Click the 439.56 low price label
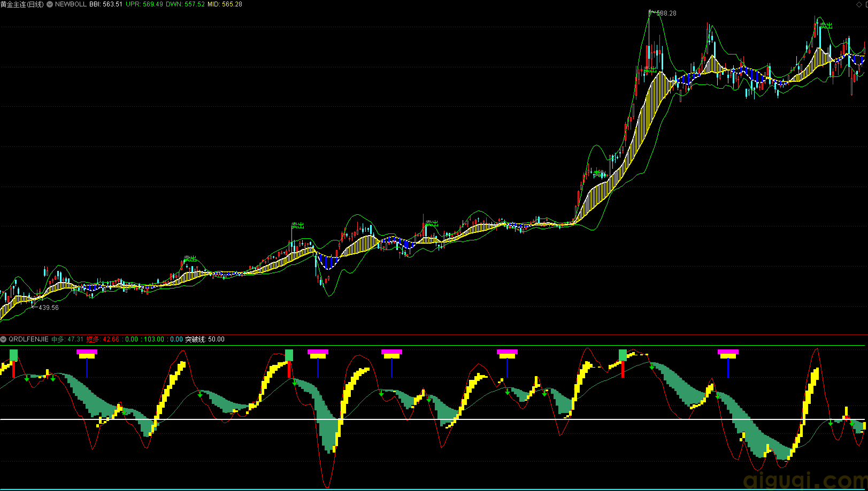 coord(49,308)
